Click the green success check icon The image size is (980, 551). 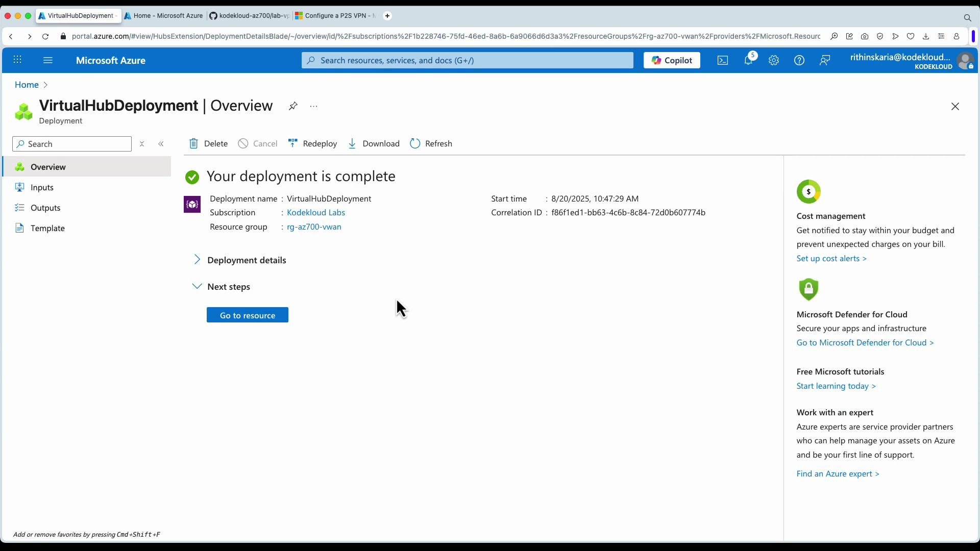pos(192,177)
